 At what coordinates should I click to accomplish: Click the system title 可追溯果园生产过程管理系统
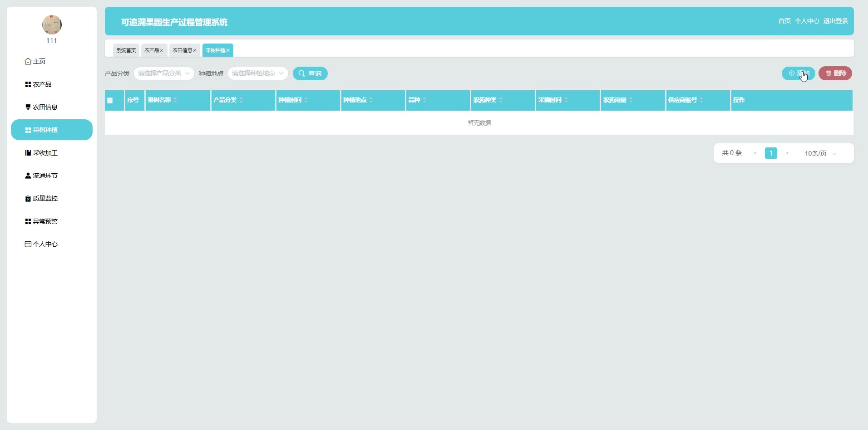point(174,22)
